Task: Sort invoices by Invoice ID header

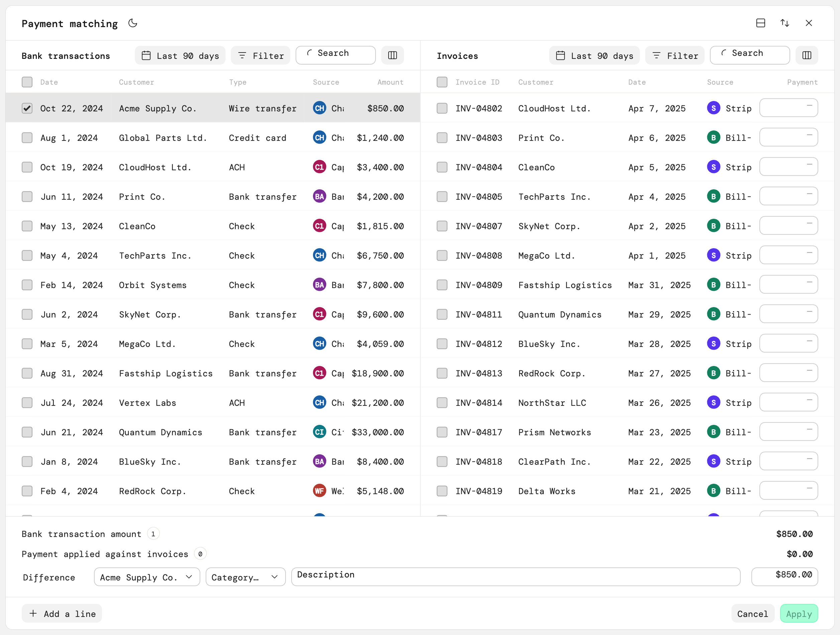Action: click(x=477, y=82)
